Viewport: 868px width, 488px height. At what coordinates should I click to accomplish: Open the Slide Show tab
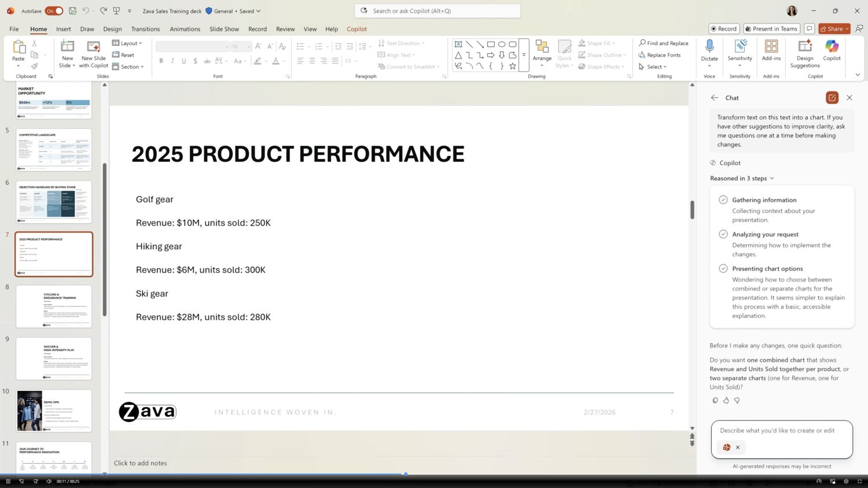coord(224,29)
